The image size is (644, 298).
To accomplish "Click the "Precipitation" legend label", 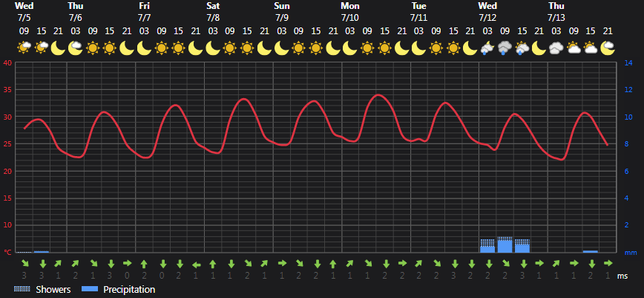I will (x=129, y=290).
